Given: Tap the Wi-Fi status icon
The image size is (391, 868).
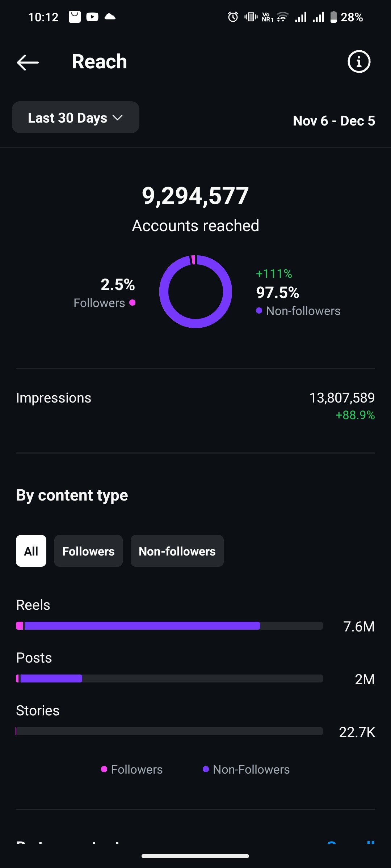Looking at the screenshot, I should click(282, 17).
